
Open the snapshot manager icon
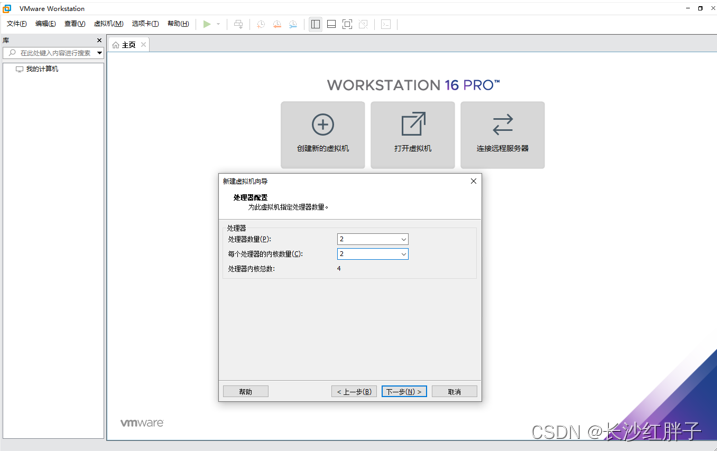293,24
